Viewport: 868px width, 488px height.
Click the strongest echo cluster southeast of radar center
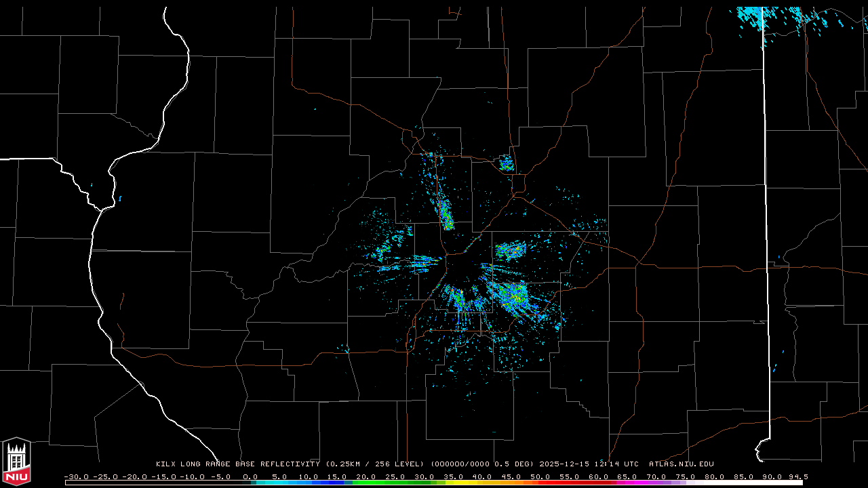click(x=515, y=295)
